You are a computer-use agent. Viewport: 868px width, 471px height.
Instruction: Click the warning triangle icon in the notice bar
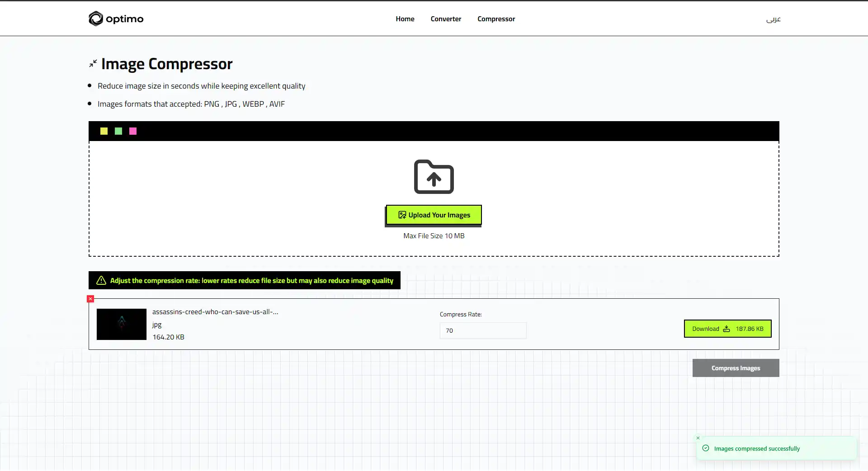[101, 280]
